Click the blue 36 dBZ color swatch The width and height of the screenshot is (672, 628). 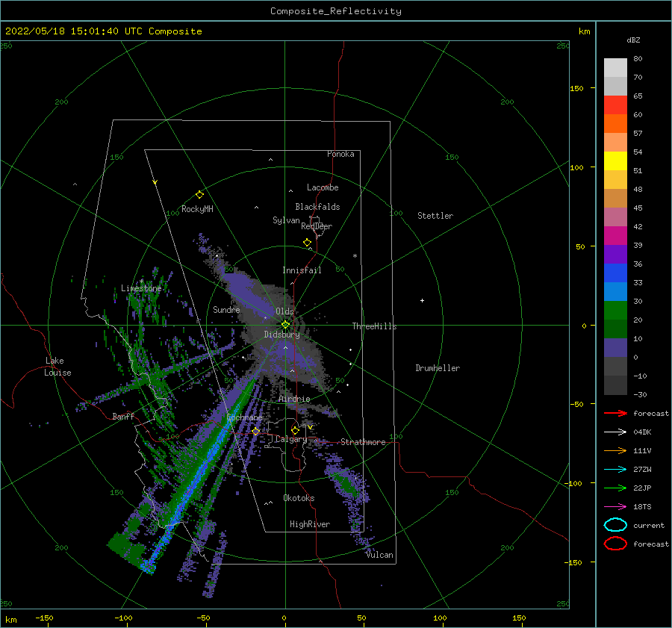[x=615, y=273]
